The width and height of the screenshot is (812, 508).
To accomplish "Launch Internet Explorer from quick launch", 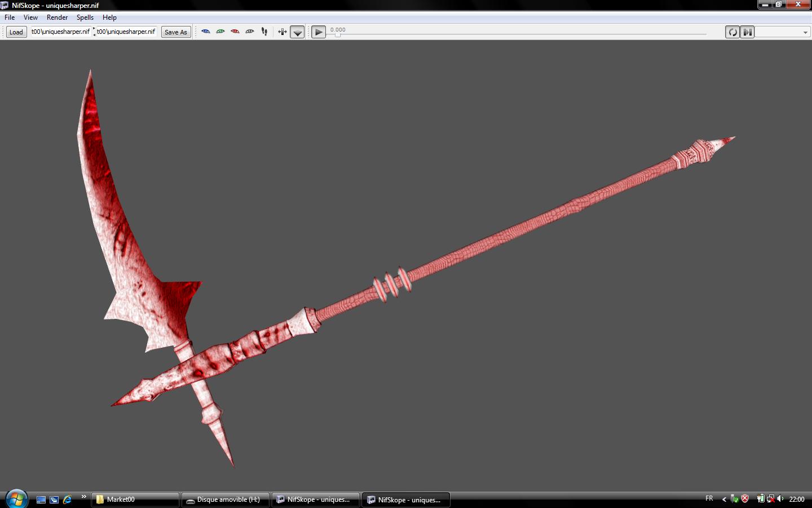I will [68, 500].
